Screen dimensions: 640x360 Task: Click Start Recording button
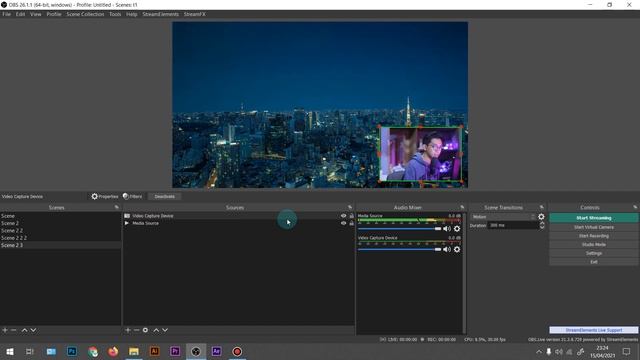coord(593,236)
